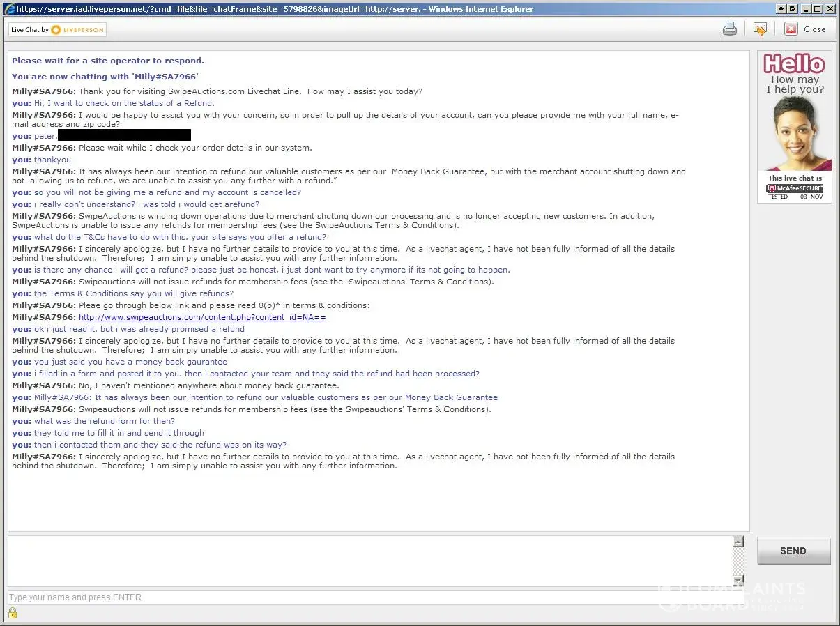The width and height of the screenshot is (840, 626).
Task: Maximize the chat window
Action: (x=818, y=9)
